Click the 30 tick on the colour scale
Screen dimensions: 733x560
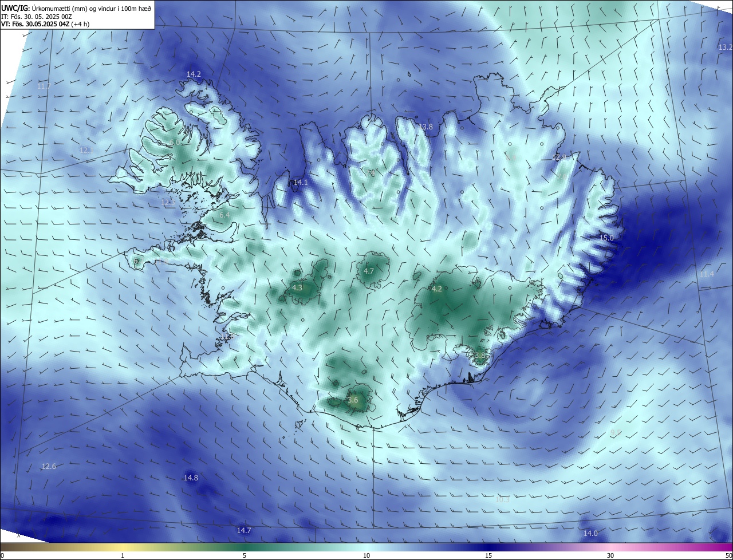click(x=610, y=555)
